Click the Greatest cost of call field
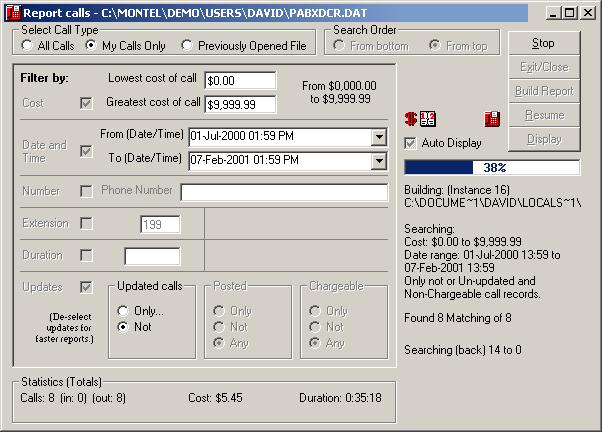602x432 pixels. tap(240, 104)
